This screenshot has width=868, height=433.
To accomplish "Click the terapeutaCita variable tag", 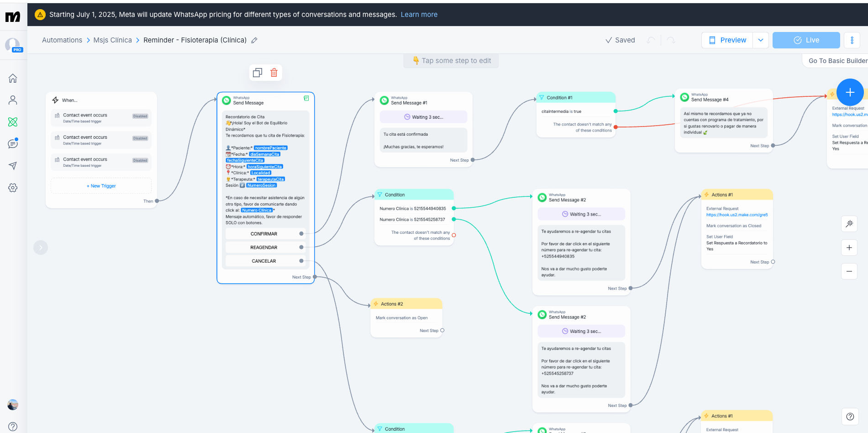I will point(270,179).
